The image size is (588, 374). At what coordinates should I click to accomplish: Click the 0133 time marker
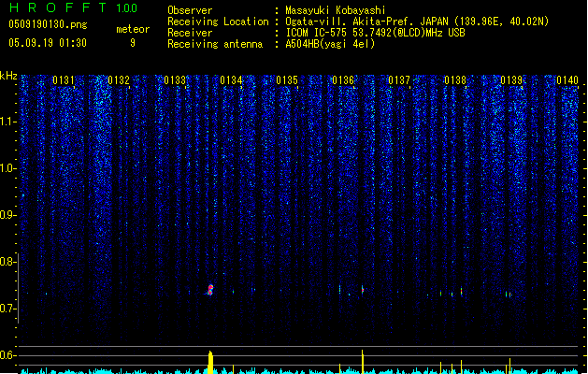[x=175, y=79]
